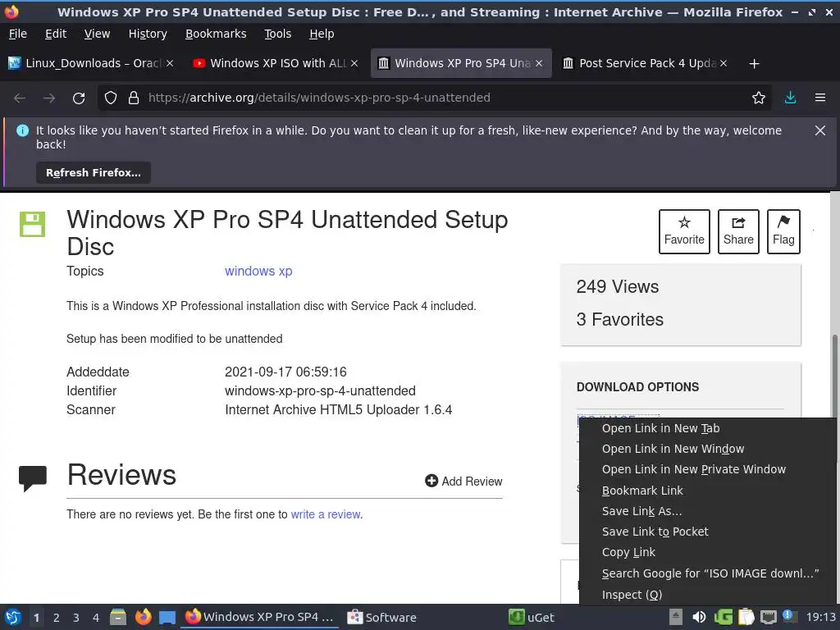This screenshot has height=630, width=840.
Task: Open the History menu
Action: pyautogui.click(x=148, y=34)
